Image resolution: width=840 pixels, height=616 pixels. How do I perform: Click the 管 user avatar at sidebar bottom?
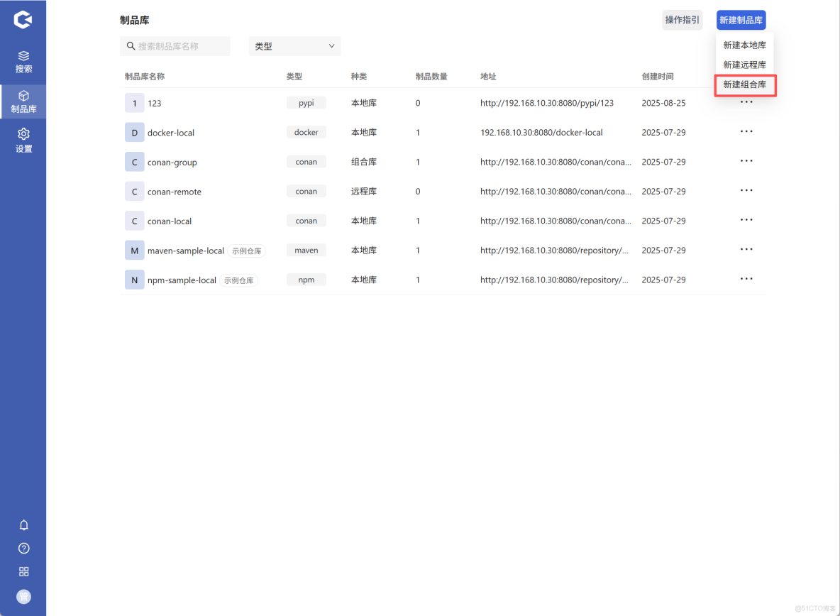[23, 596]
